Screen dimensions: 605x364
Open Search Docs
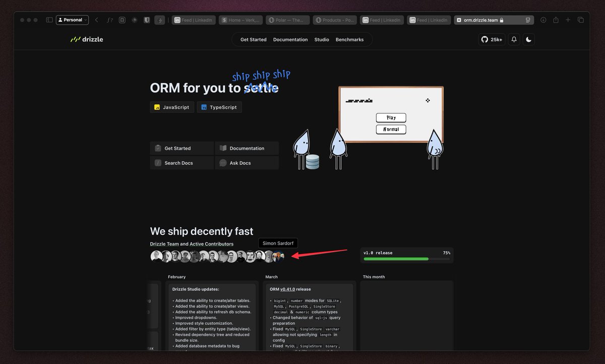[181, 163]
